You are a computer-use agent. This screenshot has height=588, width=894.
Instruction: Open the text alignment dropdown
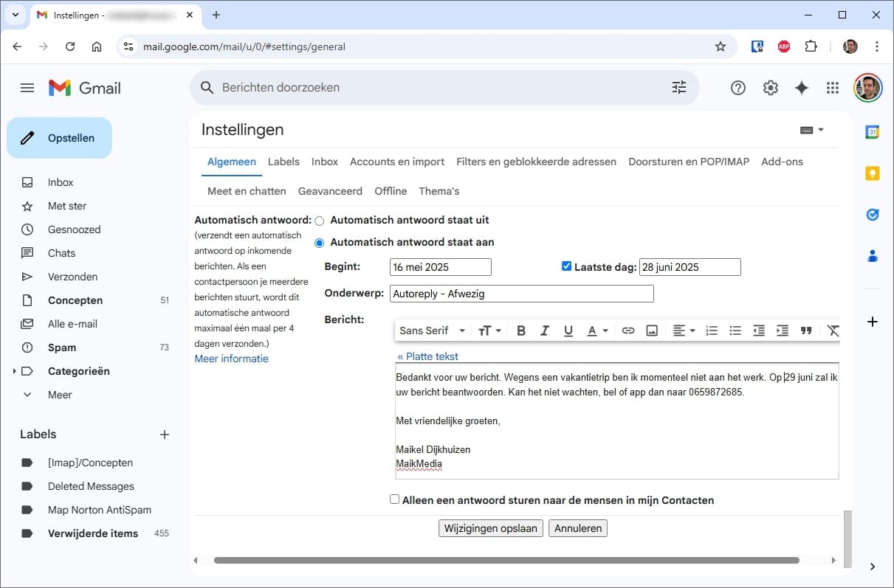684,331
